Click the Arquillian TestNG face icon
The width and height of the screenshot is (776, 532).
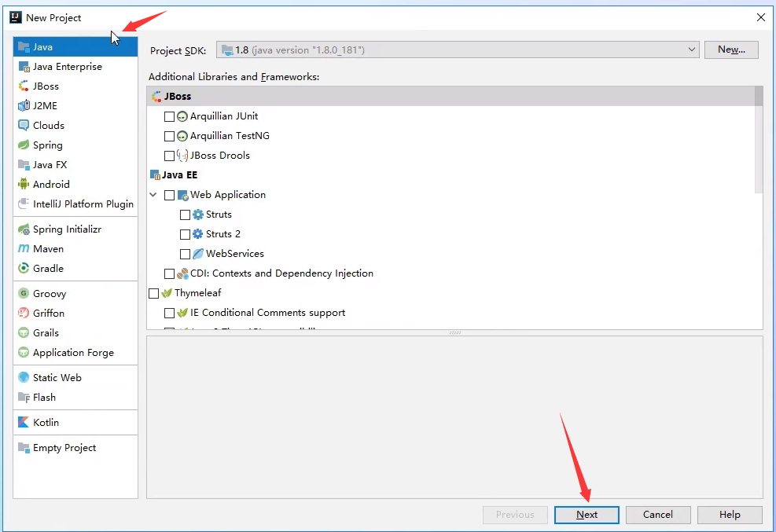coord(182,136)
